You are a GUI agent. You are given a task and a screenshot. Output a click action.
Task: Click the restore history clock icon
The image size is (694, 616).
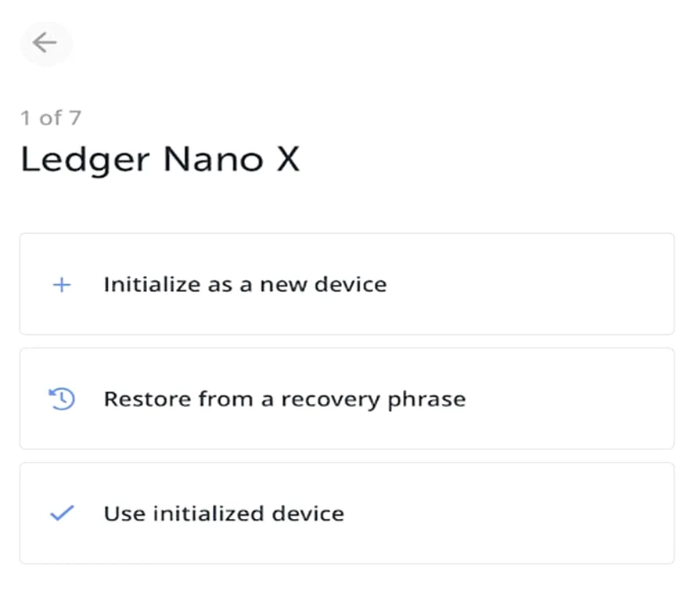coord(62,399)
